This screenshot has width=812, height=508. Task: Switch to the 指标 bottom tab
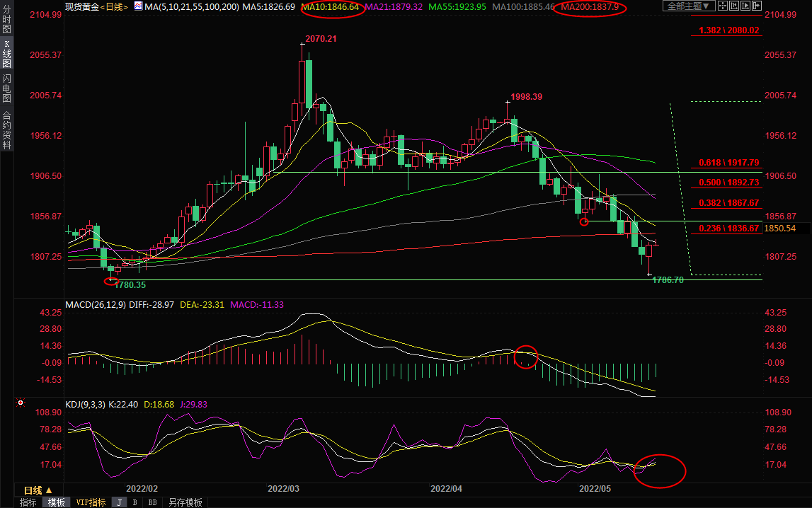click(28, 502)
